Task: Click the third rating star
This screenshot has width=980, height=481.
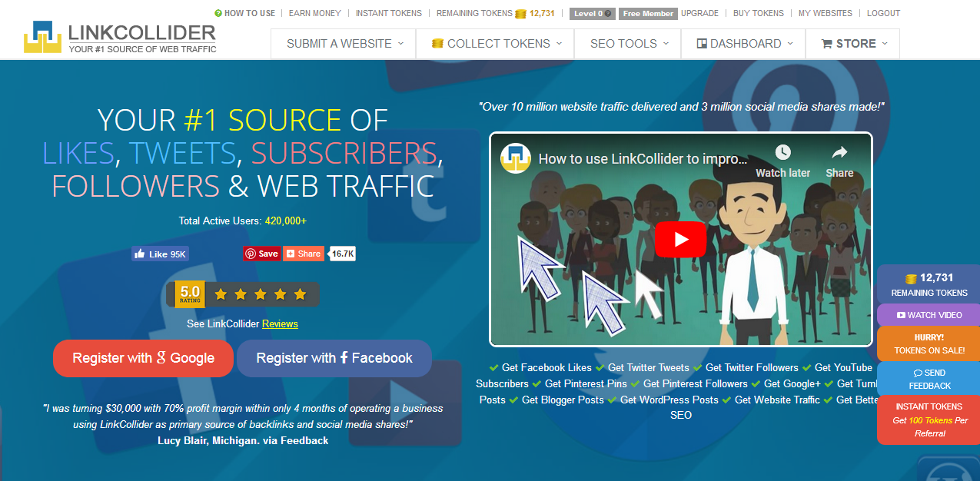Action: coord(261,294)
